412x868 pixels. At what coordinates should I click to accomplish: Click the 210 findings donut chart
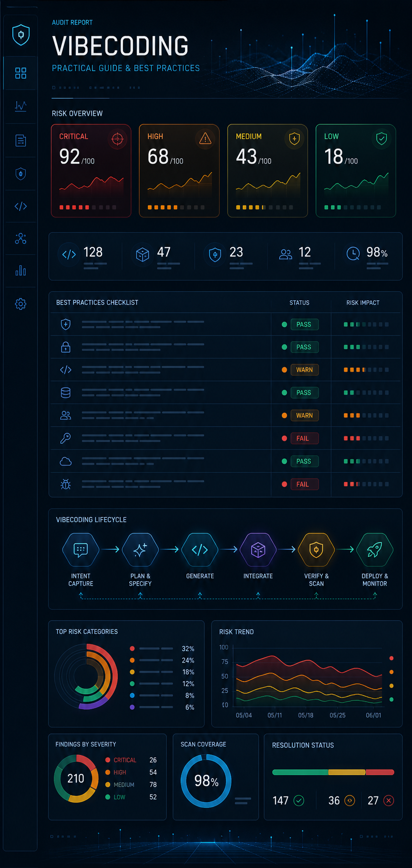[76, 779]
